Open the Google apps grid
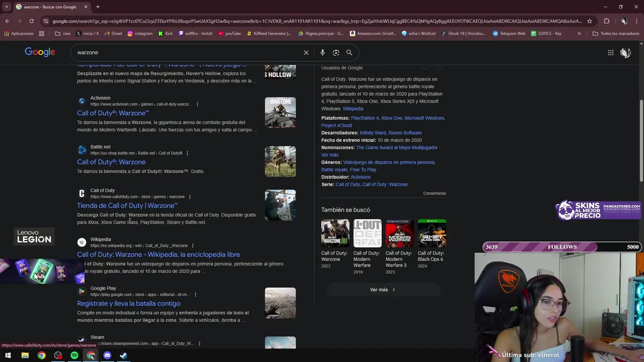Image resolution: width=644 pixels, height=362 pixels. (610, 52)
